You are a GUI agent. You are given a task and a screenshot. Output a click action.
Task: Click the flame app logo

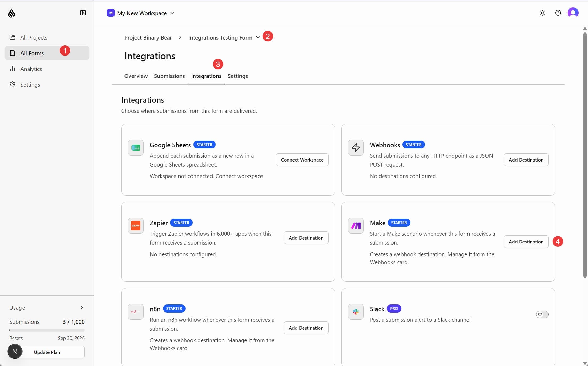tap(12, 13)
